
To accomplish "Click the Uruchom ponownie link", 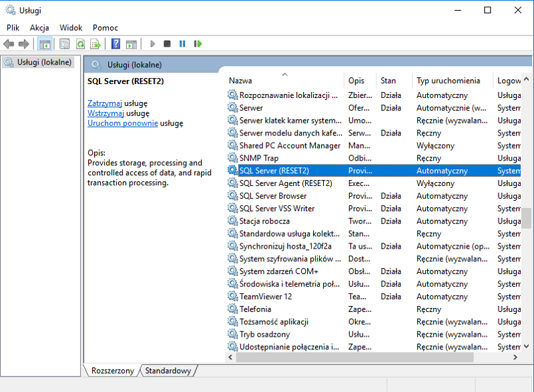I will pos(123,123).
